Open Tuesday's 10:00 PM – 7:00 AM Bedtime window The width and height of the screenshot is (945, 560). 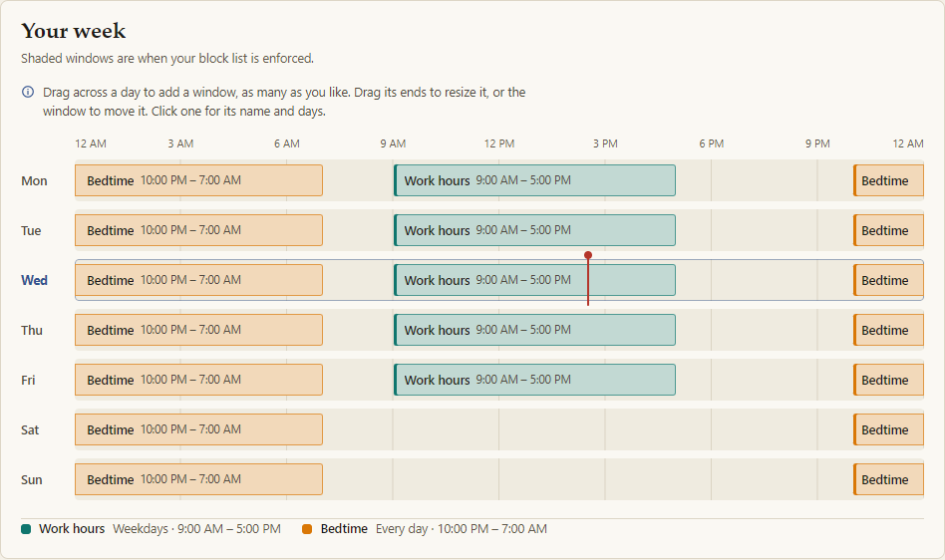pyautogui.click(x=199, y=230)
